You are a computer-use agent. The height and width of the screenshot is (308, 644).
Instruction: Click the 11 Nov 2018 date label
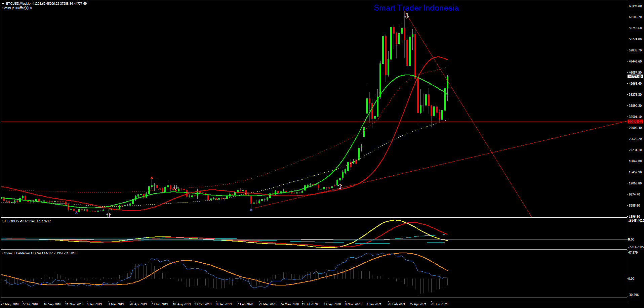tap(74, 304)
